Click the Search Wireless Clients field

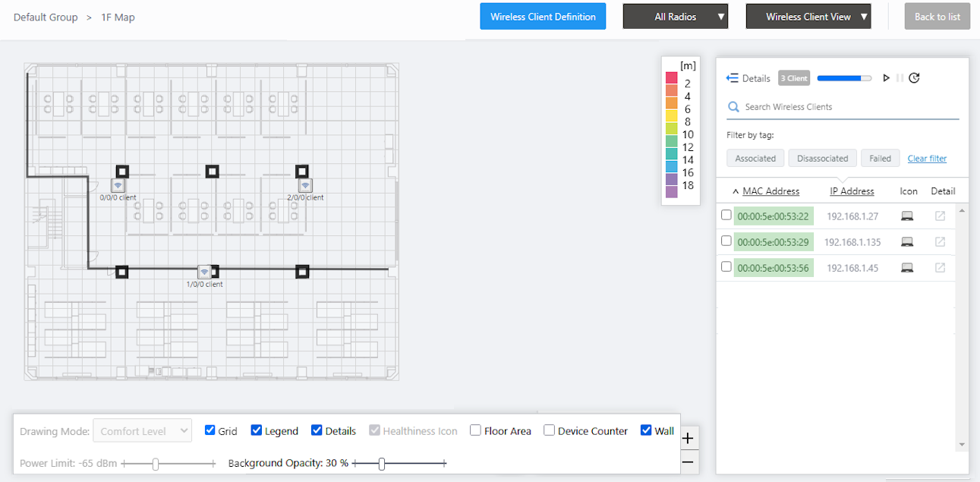pyautogui.click(x=843, y=107)
